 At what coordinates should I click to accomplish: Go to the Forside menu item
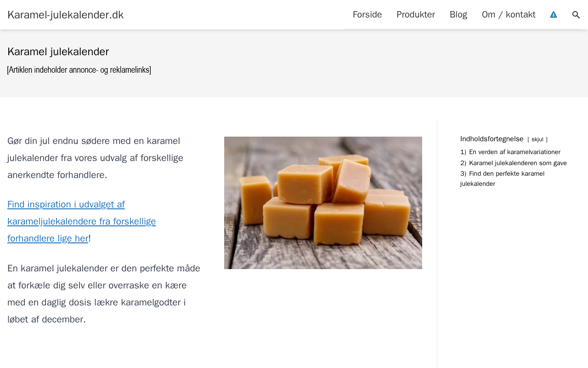click(367, 15)
